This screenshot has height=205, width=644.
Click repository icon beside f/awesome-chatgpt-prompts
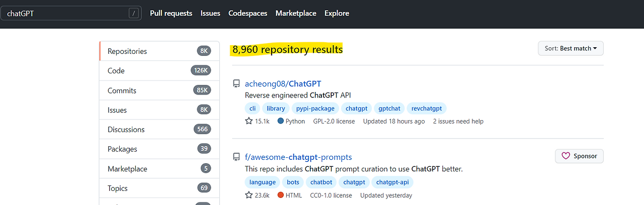[236, 157]
